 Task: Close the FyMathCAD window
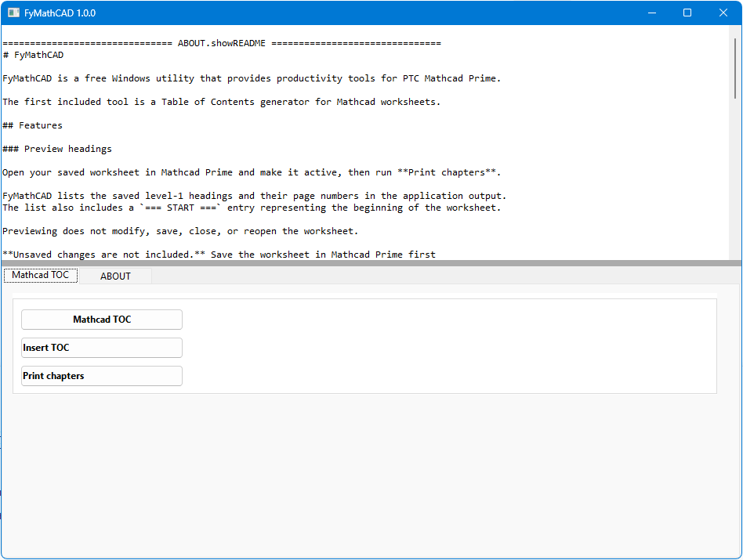723,13
